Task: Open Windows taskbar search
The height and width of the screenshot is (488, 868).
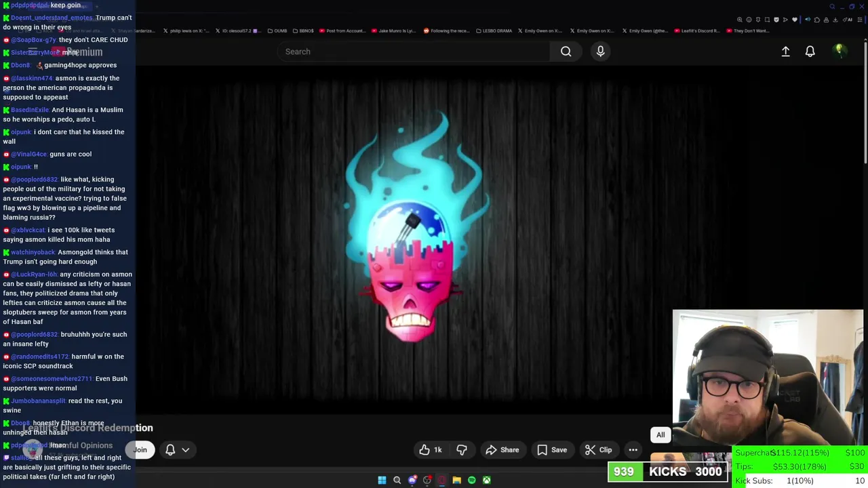Action: [x=397, y=480]
